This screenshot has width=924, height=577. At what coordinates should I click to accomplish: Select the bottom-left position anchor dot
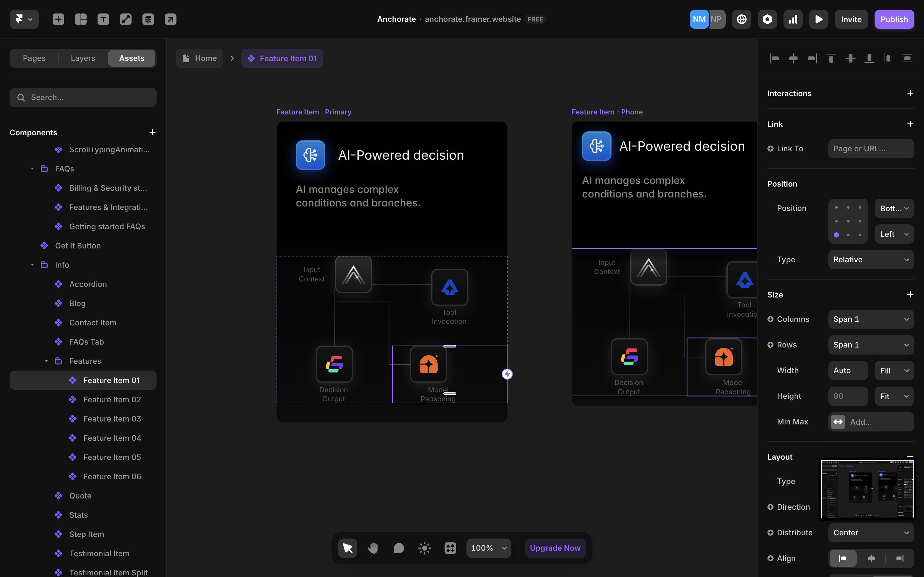coord(836,235)
